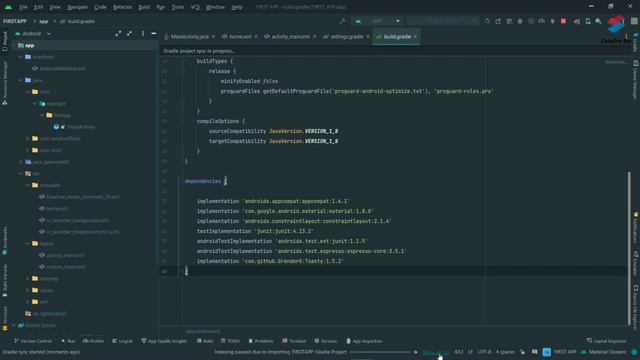Collapse the drawable folder
This screenshot has height=360, width=640.
click(x=28, y=185)
